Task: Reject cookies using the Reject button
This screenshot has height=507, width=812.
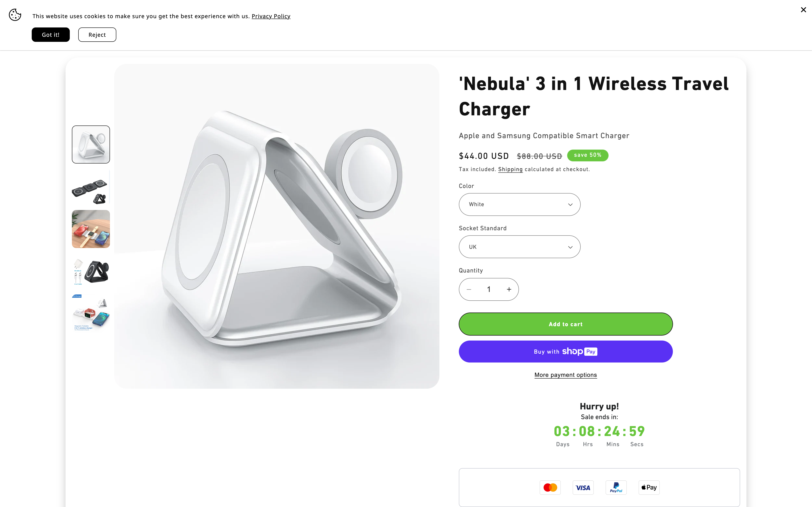Action: pos(97,35)
